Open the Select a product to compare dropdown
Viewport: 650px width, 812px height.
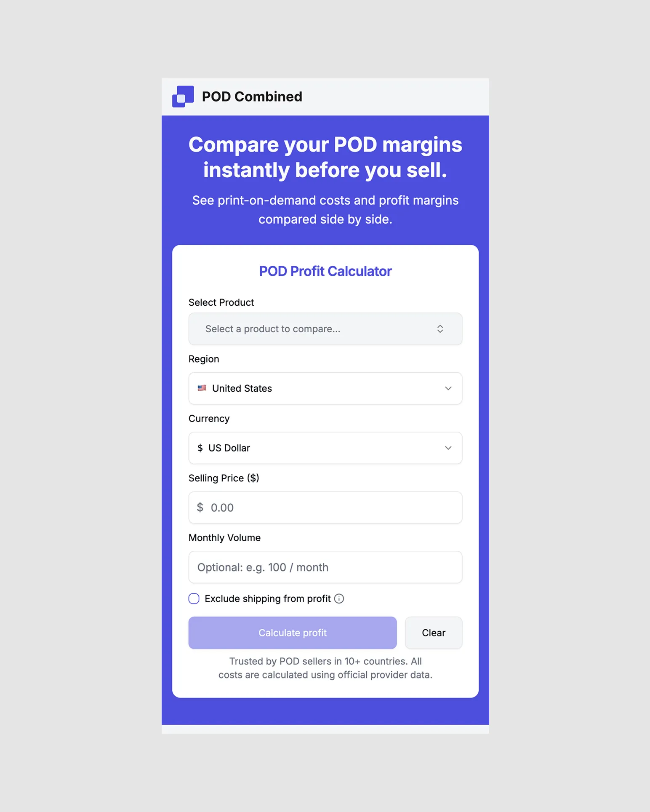pyautogui.click(x=325, y=329)
